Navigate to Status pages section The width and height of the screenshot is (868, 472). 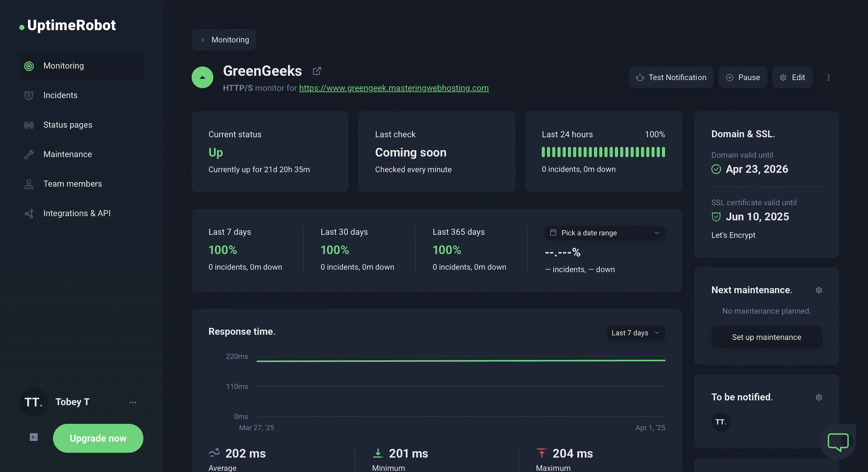click(67, 125)
